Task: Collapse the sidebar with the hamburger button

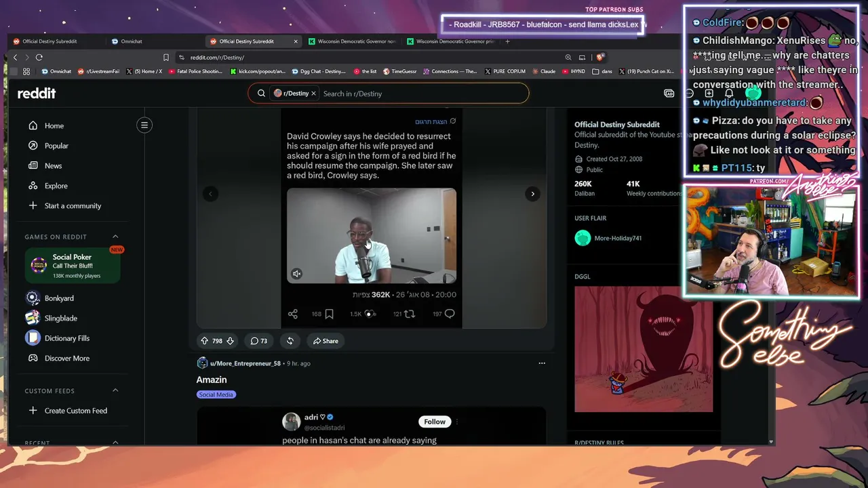Action: click(x=144, y=125)
